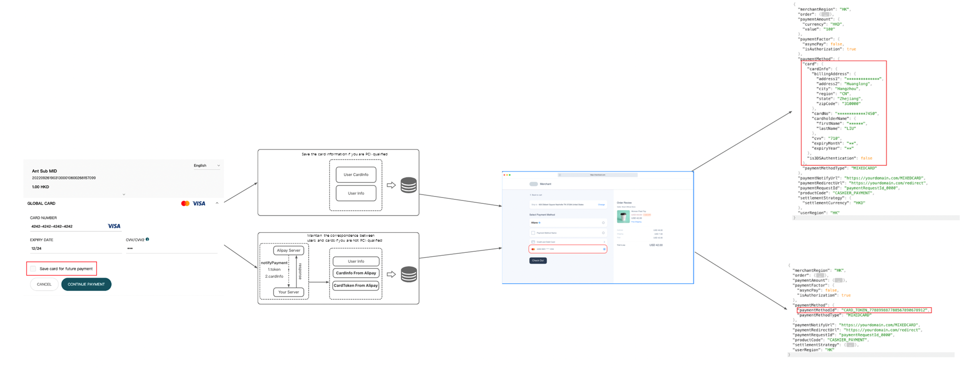Check Save card for future payment
Screen dimensions: 980x368
[33, 269]
